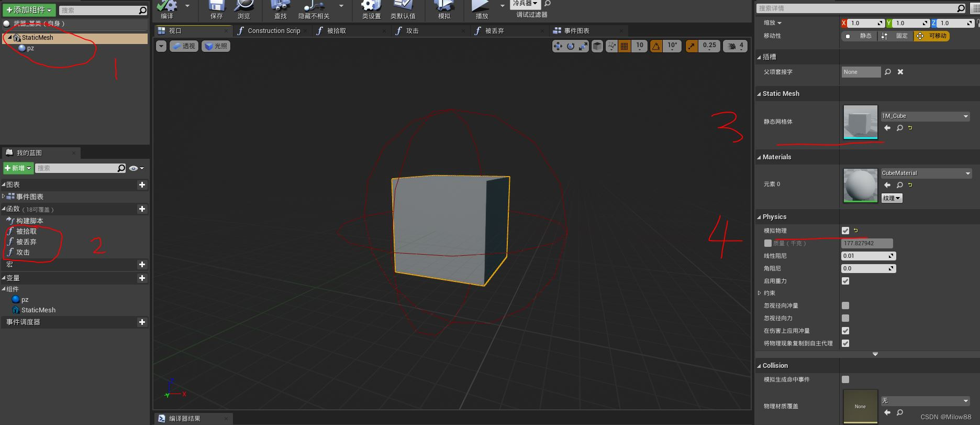Viewport: 980px width, 425px height.
Task: Select the translate gizmo tool in viewport
Action: pyautogui.click(x=558, y=46)
